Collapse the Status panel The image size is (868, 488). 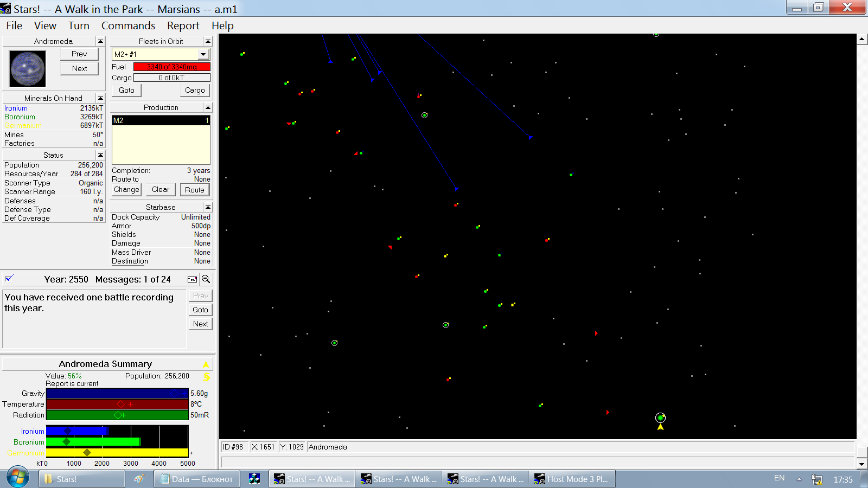tap(100, 155)
